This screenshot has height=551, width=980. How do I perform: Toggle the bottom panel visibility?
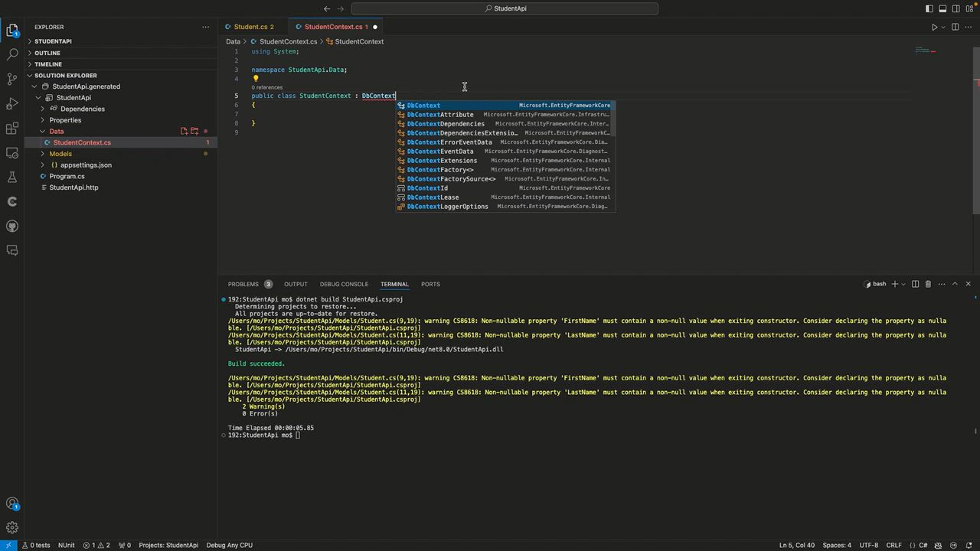point(942,8)
